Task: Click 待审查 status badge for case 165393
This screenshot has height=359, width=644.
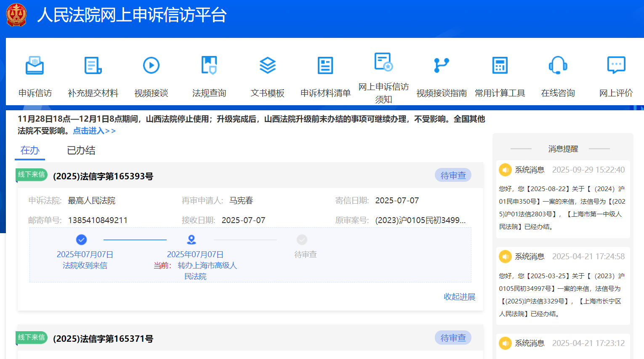Action: pos(453,176)
